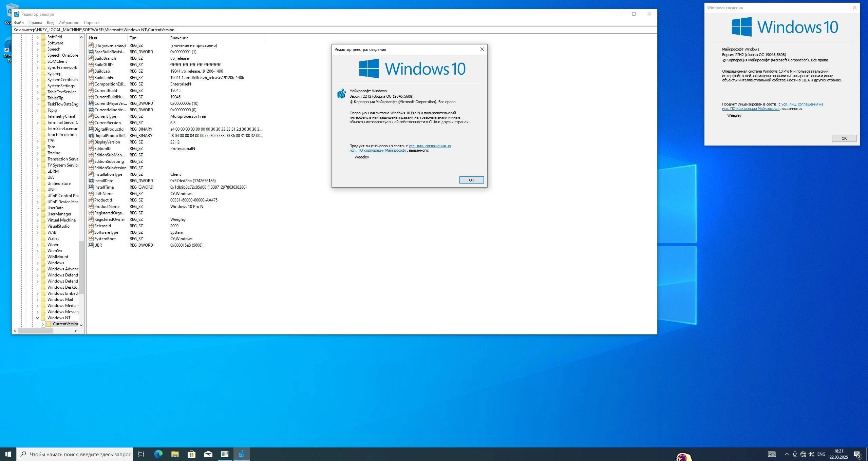Click the Registry Editor title bar icon
Screen dimensions: 868x461
[x=17, y=14]
